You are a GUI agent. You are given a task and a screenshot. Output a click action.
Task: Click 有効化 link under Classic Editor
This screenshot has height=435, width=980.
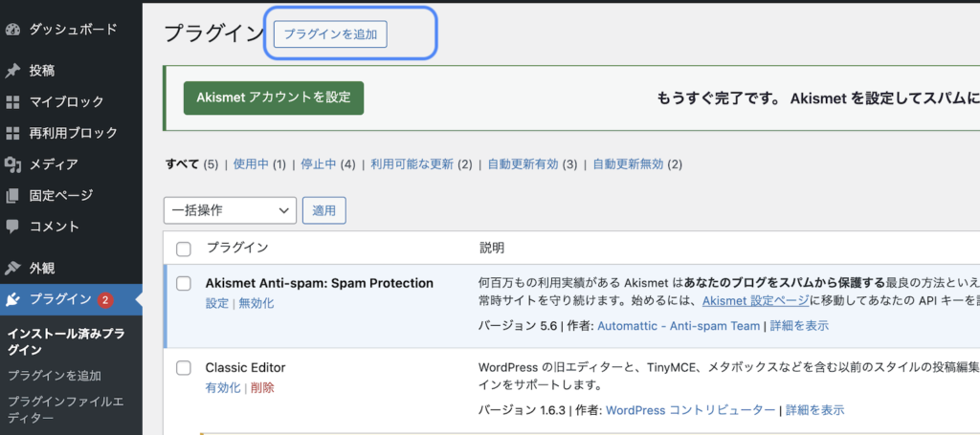point(223,387)
